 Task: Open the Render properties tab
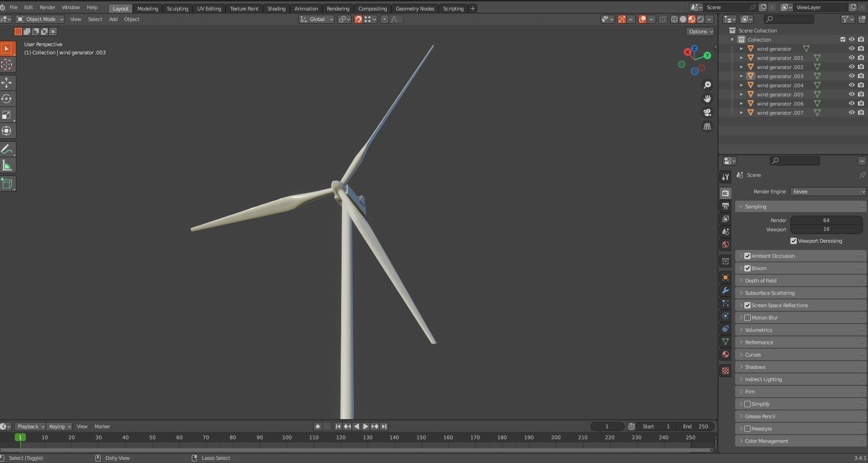726,193
